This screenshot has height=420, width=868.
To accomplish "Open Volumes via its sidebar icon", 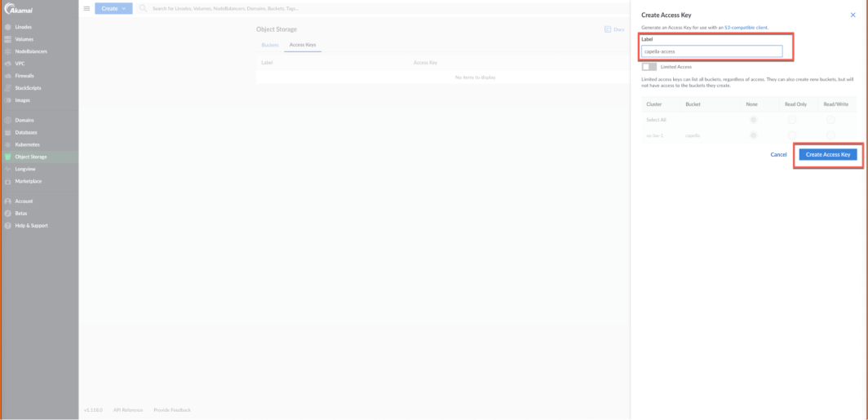I will 8,39.
